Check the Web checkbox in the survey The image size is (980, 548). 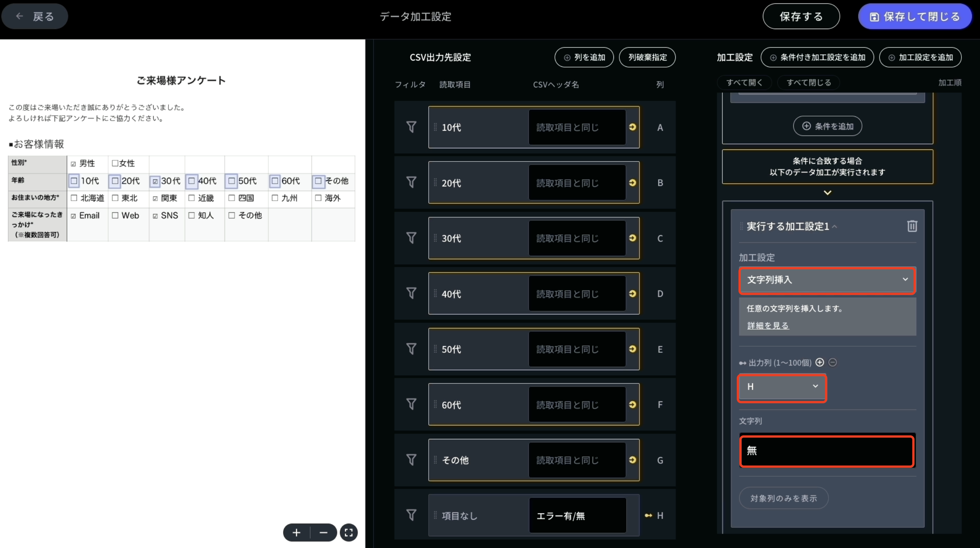pyautogui.click(x=114, y=215)
